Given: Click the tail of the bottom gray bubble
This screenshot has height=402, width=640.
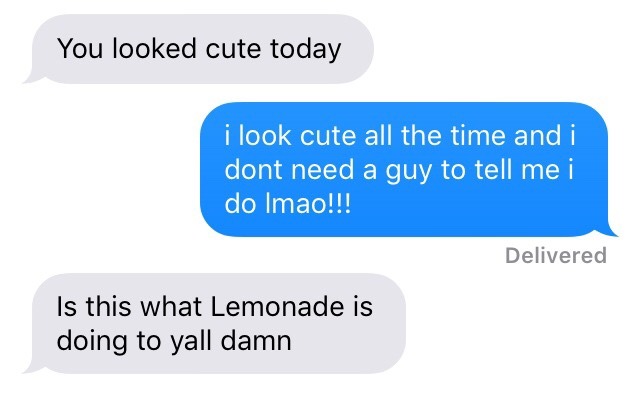Looking at the screenshot, I should pyautogui.click(x=33, y=367).
